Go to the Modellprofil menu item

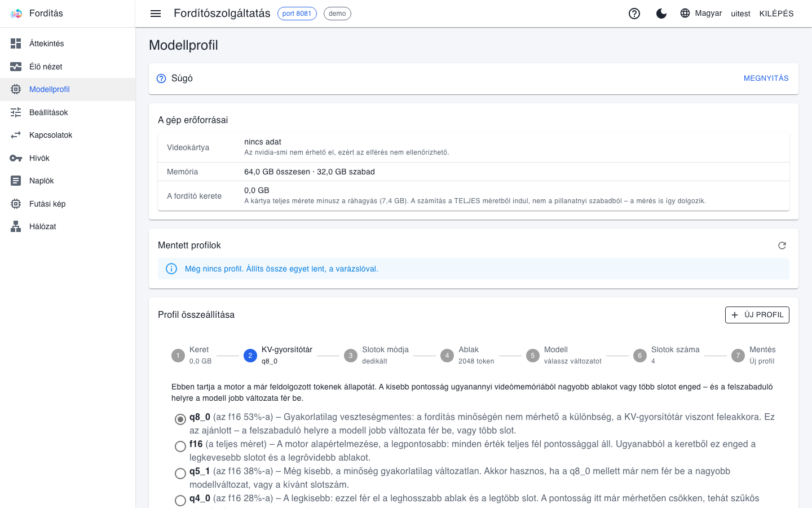click(x=68, y=89)
